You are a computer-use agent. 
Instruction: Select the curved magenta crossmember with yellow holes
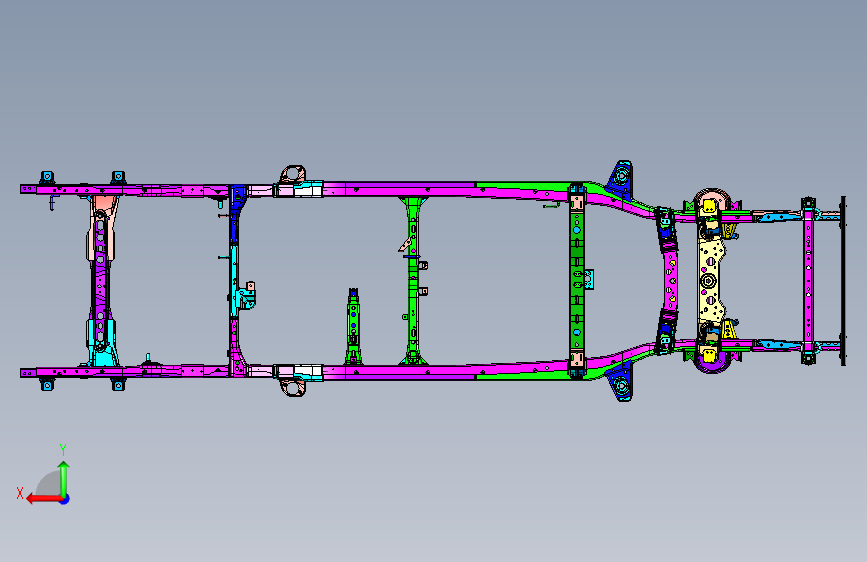point(670,280)
